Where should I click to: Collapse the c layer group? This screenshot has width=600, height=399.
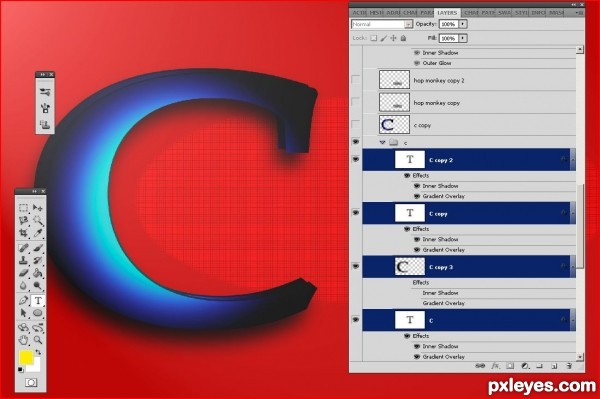coord(382,142)
